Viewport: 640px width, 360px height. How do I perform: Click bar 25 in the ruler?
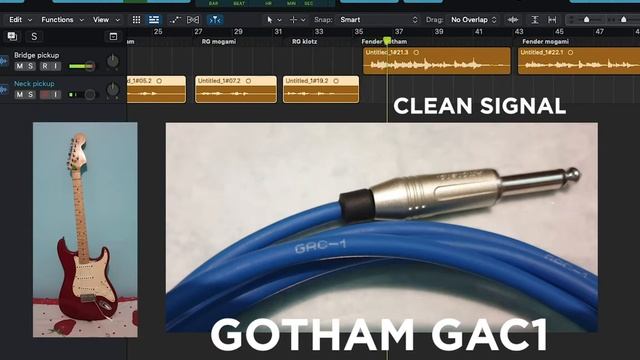158,31
